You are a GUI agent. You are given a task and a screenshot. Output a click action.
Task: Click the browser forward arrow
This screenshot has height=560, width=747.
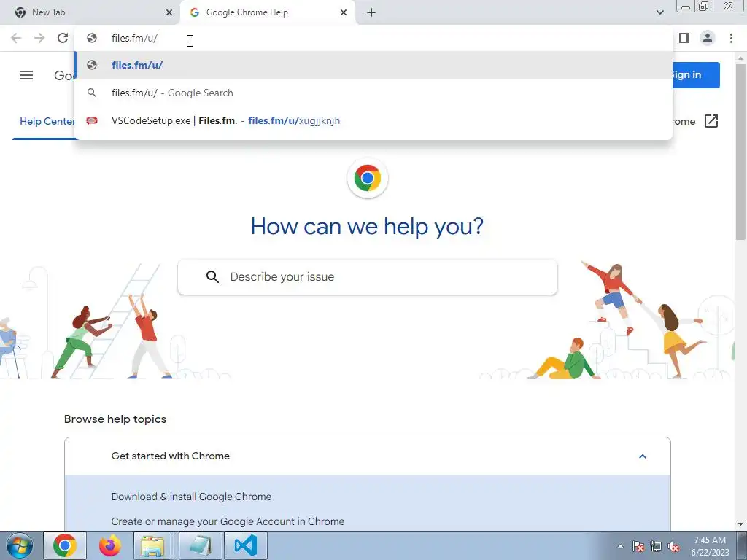[39, 38]
